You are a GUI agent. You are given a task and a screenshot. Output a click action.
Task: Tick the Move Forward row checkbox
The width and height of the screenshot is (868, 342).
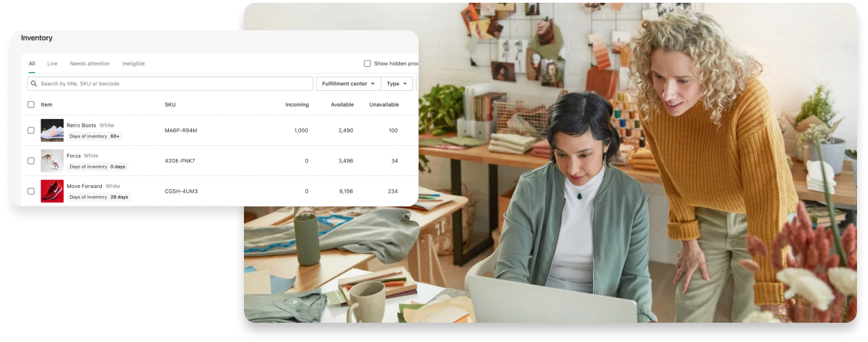(x=31, y=191)
